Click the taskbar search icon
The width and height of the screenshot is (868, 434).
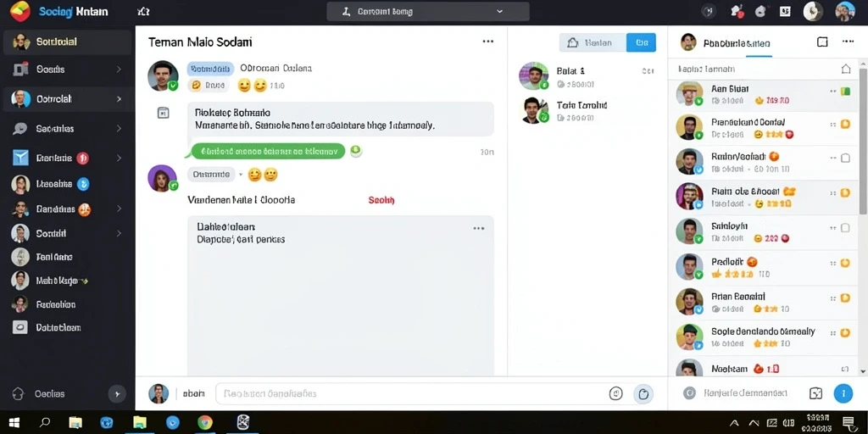tap(46, 423)
